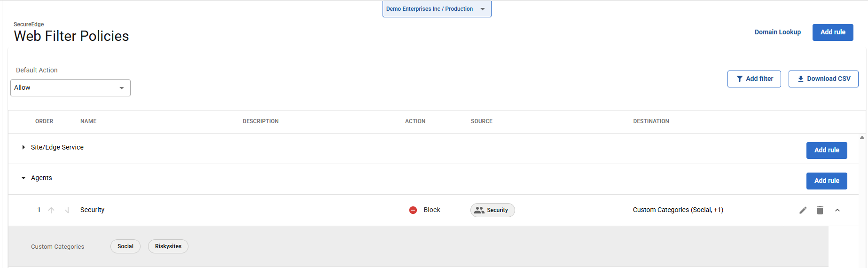Collapse the Security rule details chevron
Viewport: 868px width, 268px height.
(x=837, y=210)
